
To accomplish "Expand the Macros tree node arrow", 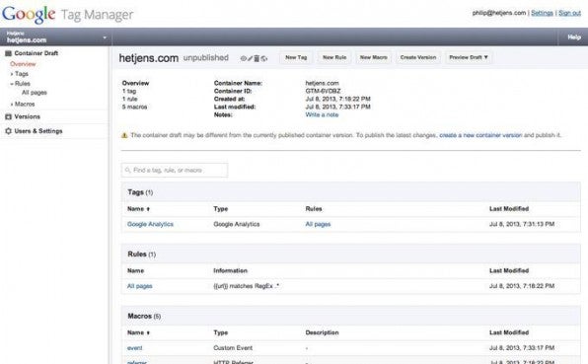I will (x=12, y=105).
